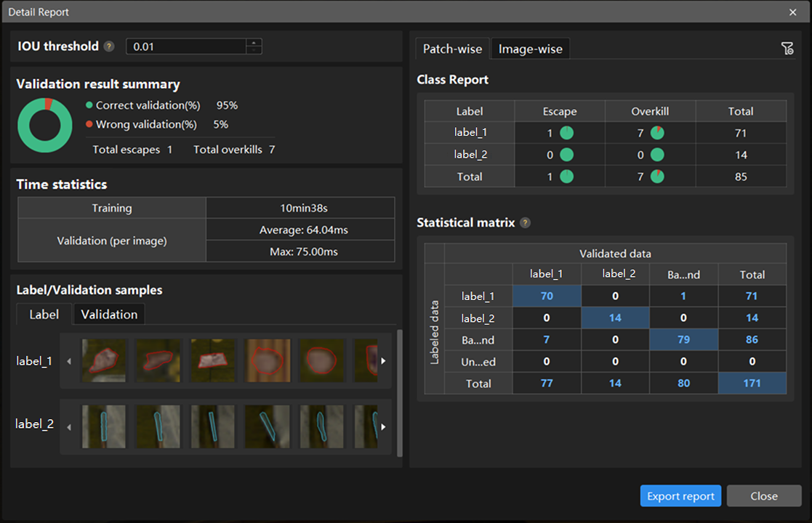Viewport: 812px width, 523px height.
Task: Click label_1 overkill pie chart icon
Action: [657, 133]
